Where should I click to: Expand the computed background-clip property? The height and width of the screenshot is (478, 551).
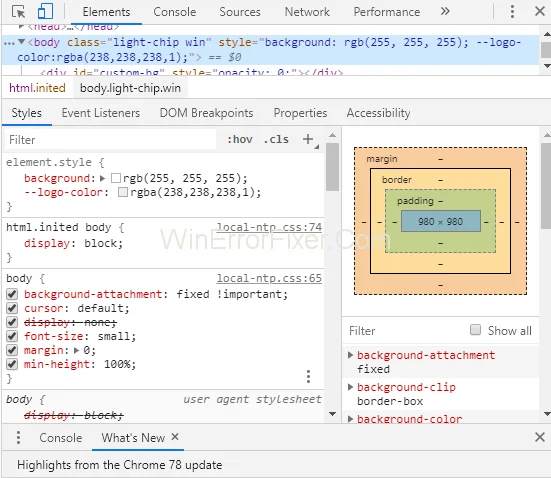point(350,387)
